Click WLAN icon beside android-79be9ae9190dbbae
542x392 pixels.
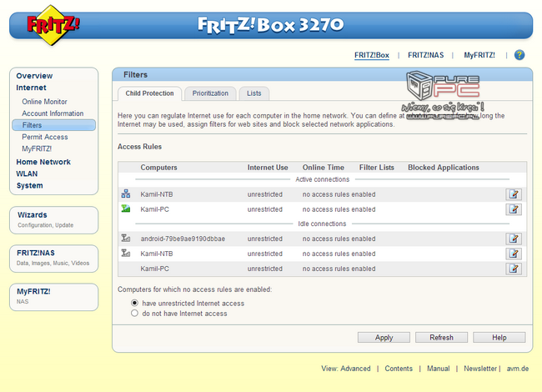coord(126,238)
